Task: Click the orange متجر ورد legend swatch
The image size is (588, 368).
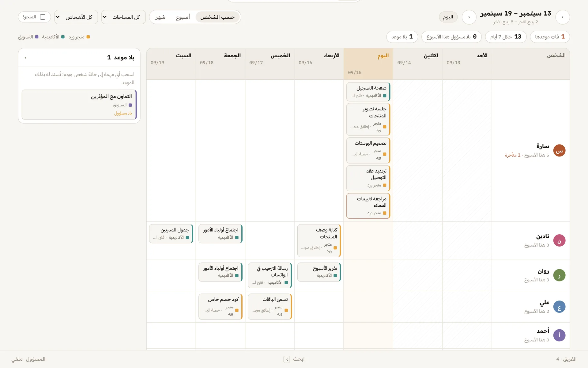Action: (88, 37)
